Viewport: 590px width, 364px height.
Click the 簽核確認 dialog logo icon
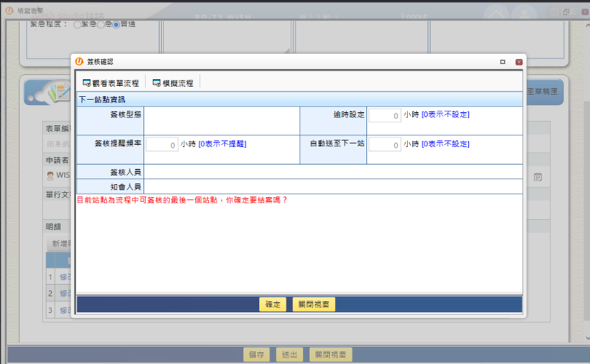[x=79, y=62]
